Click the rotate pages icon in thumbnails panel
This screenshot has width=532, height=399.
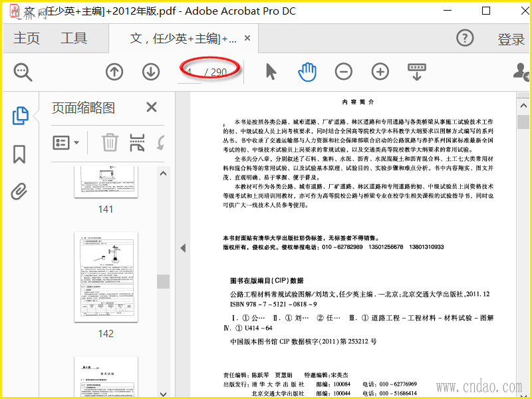pos(161,142)
